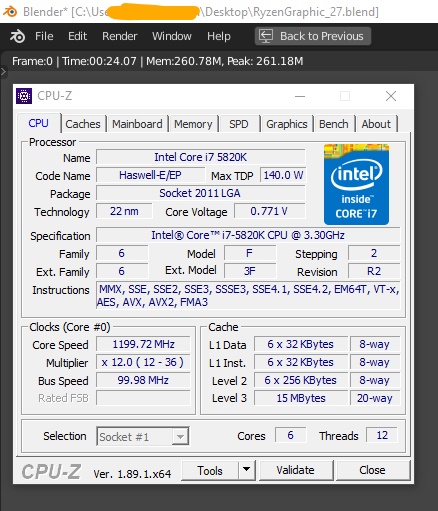
Task: Click the L1 Data value 6 x 32 KBytes
Action: 301,344
